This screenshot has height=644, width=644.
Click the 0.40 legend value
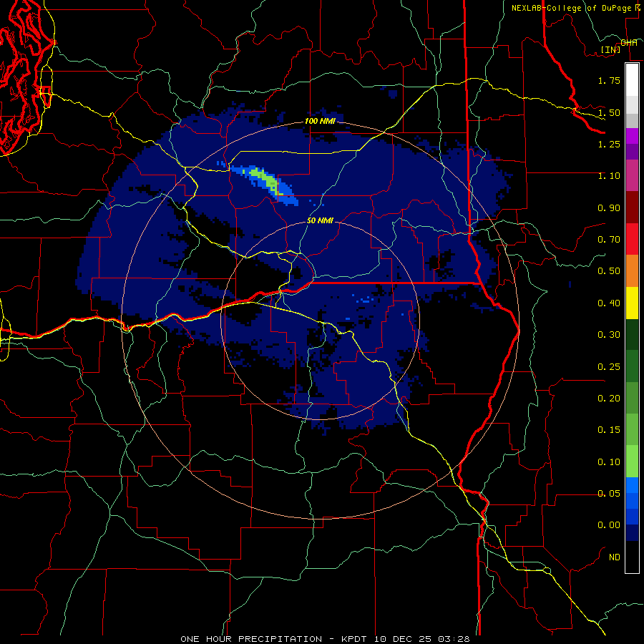click(x=609, y=303)
